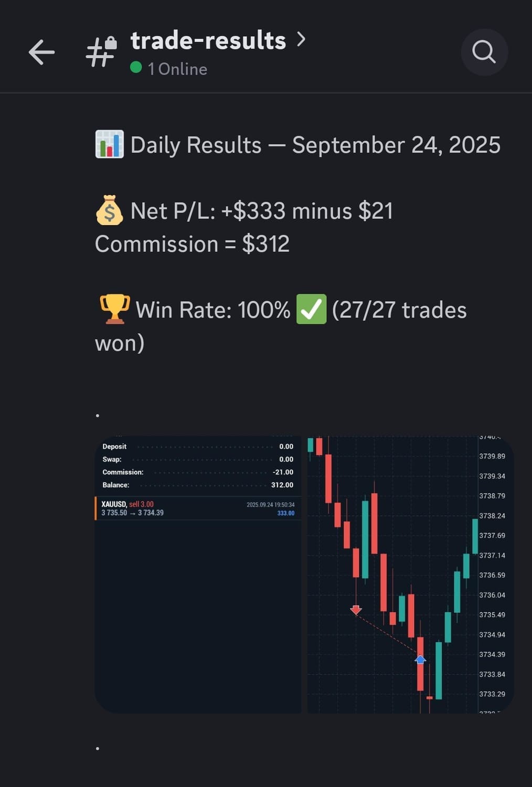Open the candlestick chart image
532x787 pixels.
[409, 575]
